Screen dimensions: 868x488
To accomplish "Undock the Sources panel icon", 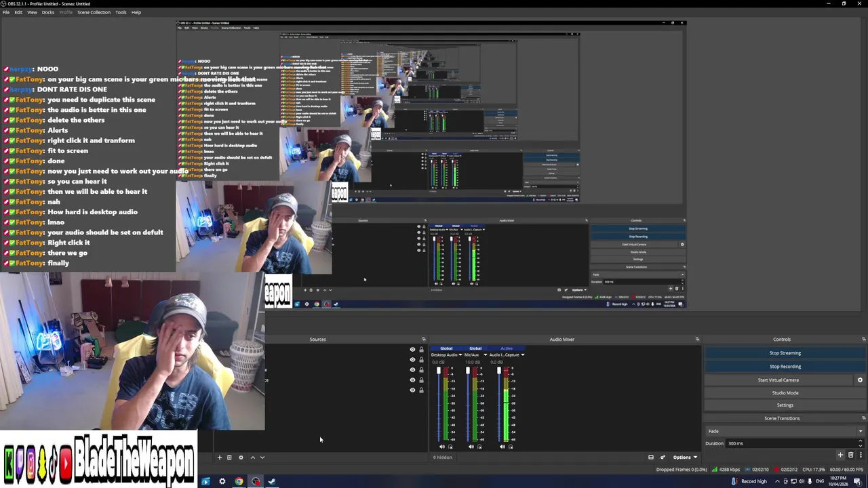I will tap(424, 340).
